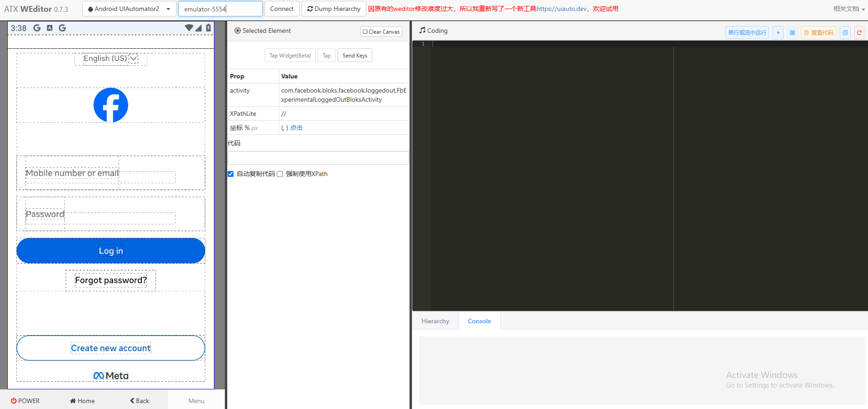
Task: Select the Console tab
Action: (x=479, y=321)
